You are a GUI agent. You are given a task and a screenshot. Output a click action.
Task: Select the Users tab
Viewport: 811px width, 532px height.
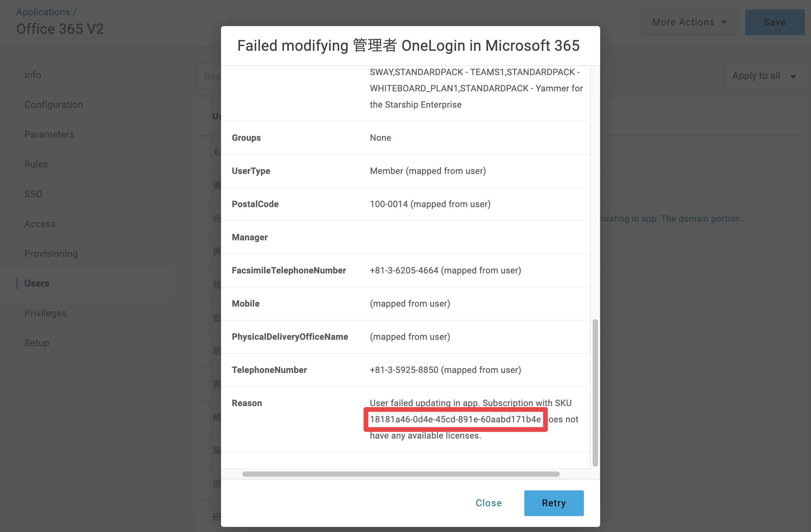pyautogui.click(x=37, y=283)
